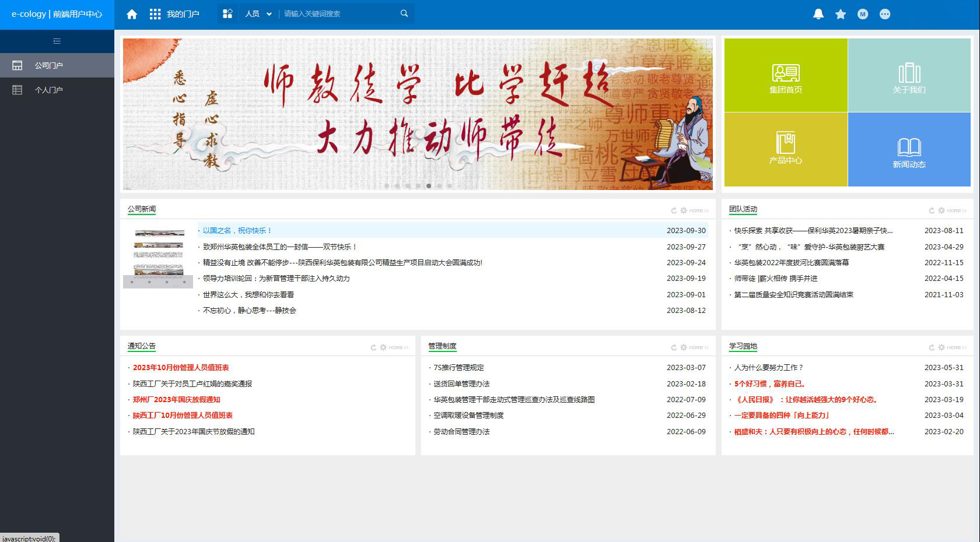Open the 集团首页 green tile
The width and height of the screenshot is (980, 542).
(786, 75)
